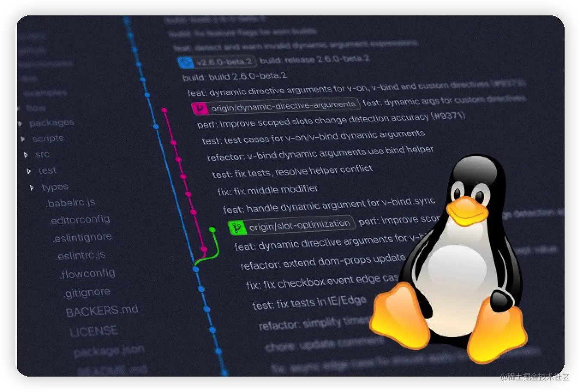Select the scripts folder name
This screenshot has height=392, width=580.
coord(48,139)
